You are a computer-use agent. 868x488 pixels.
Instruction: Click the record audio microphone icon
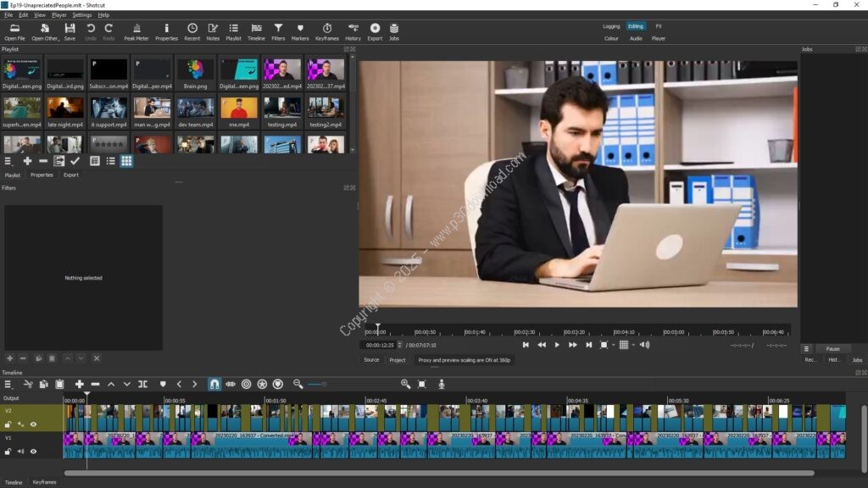pos(442,385)
